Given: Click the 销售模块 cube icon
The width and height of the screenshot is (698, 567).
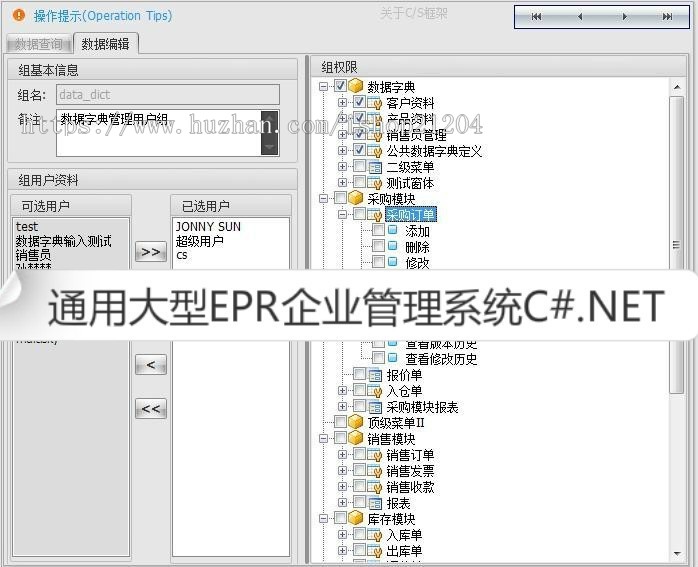Looking at the screenshot, I should point(356,438).
